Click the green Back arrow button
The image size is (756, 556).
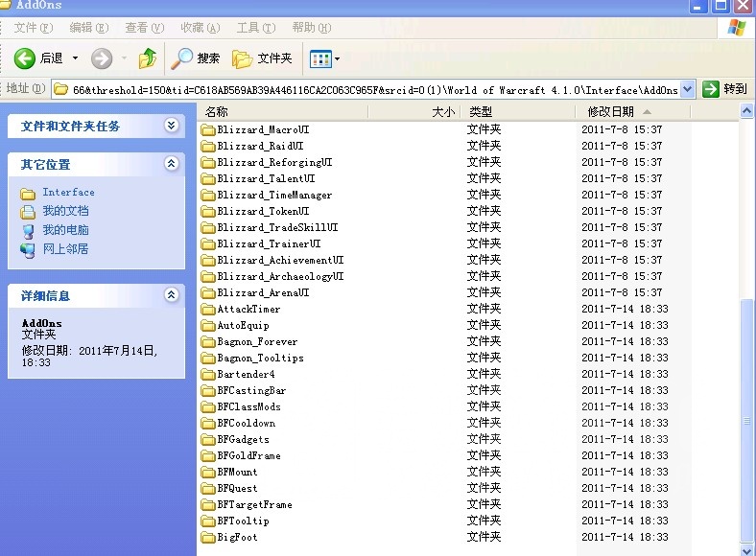(25, 58)
